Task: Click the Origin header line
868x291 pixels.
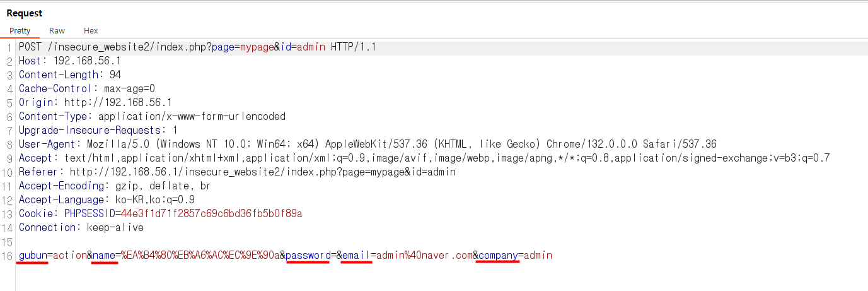Action: click(x=95, y=103)
